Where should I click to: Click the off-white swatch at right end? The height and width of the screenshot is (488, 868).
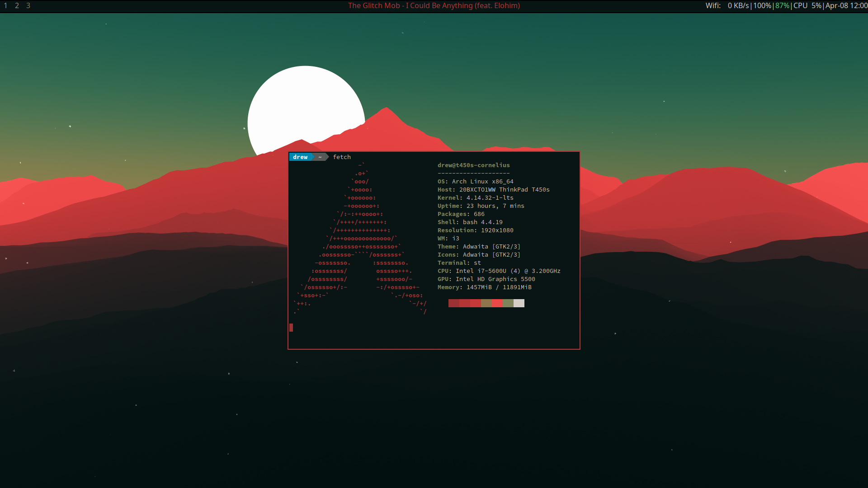coord(519,303)
